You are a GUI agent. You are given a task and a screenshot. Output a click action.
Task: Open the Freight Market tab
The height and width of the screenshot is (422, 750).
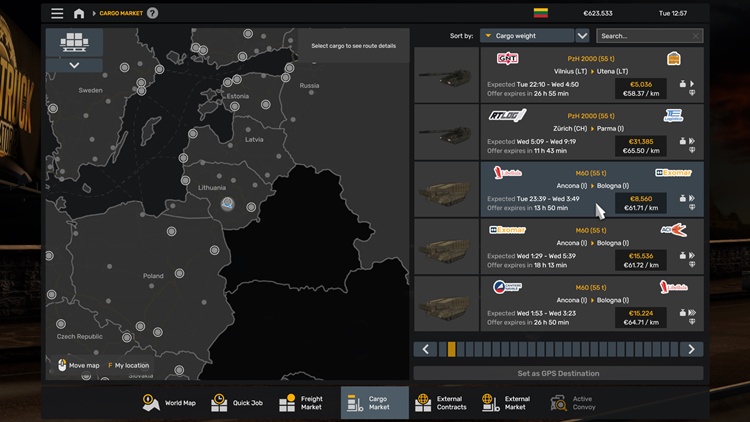coord(303,402)
